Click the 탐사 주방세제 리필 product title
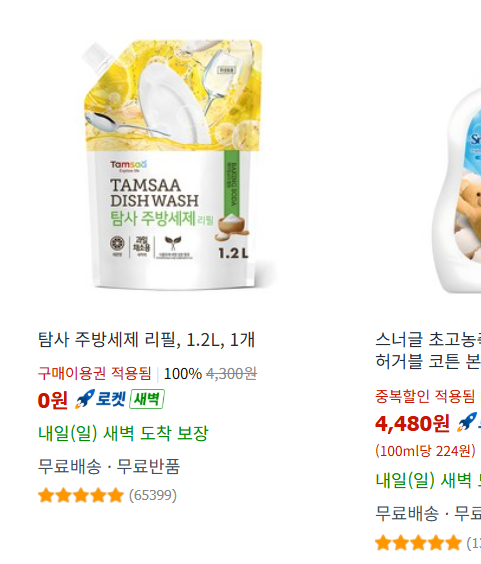This screenshot has height=564, width=481. click(x=146, y=340)
